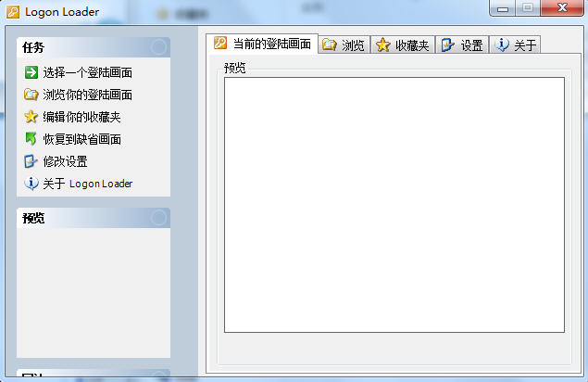Click the green arrow icon beside 选择一个登陆画面

pyautogui.click(x=31, y=72)
